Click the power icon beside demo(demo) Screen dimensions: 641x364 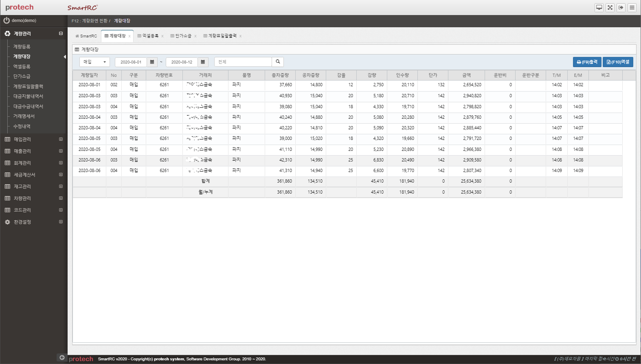click(x=7, y=20)
